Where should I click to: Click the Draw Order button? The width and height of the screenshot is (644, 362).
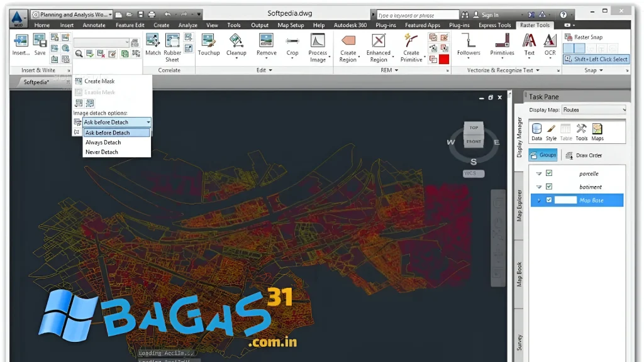pos(584,155)
